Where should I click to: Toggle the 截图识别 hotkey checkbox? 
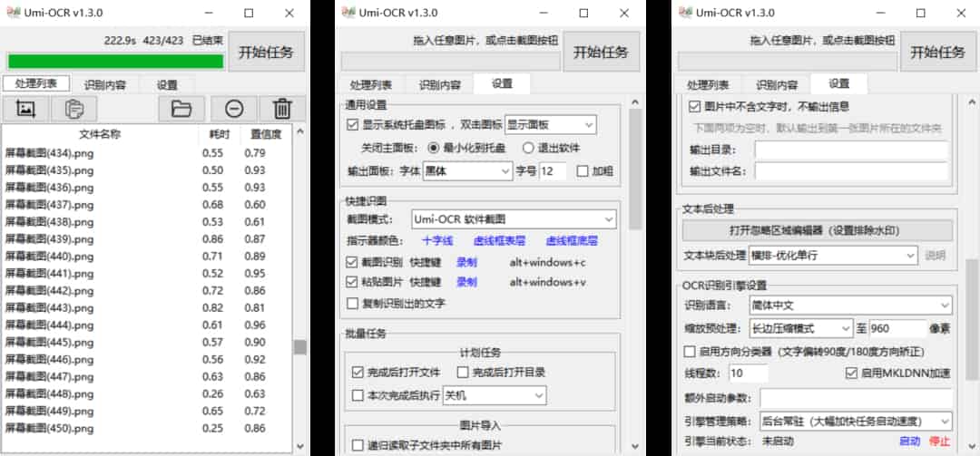pyautogui.click(x=352, y=262)
